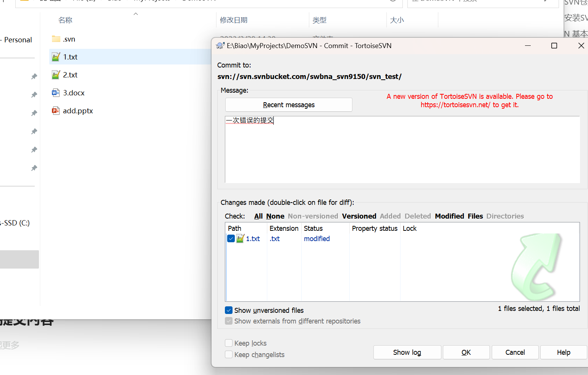Click the '1 files selected, 1 files total' text
The height and width of the screenshot is (375, 588).
click(539, 309)
